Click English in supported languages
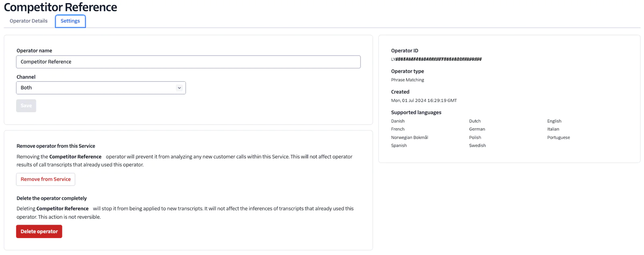Image resolution: width=644 pixels, height=255 pixels. pyautogui.click(x=554, y=121)
